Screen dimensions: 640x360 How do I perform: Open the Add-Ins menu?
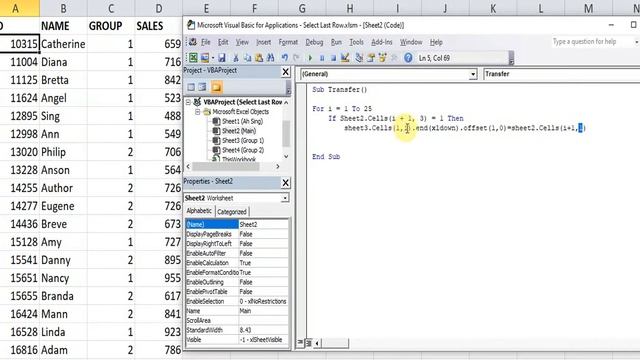point(382,42)
